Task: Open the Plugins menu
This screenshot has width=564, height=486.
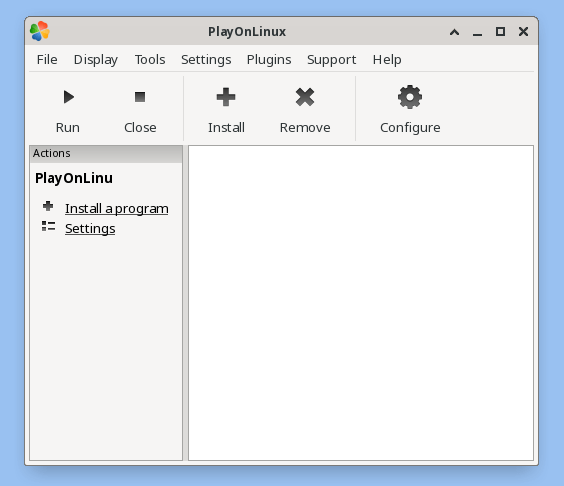Action: click(269, 59)
